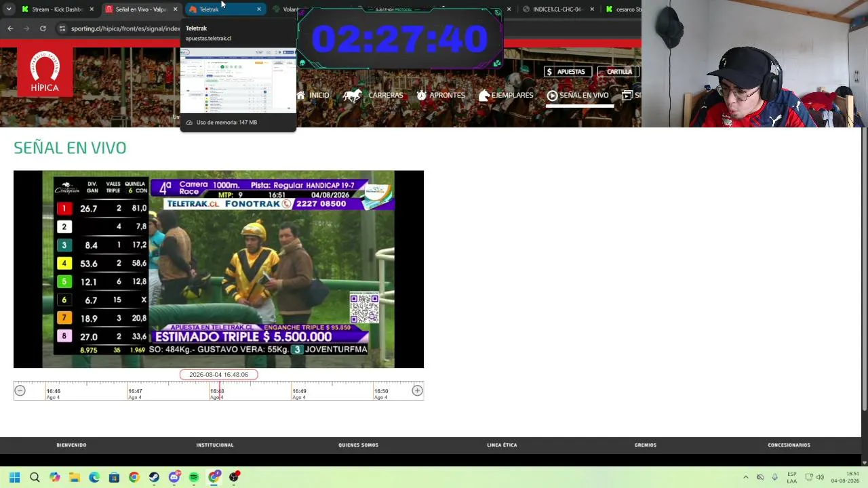Click the live horse racing video player
The height and width of the screenshot is (488, 868).
coord(218,269)
